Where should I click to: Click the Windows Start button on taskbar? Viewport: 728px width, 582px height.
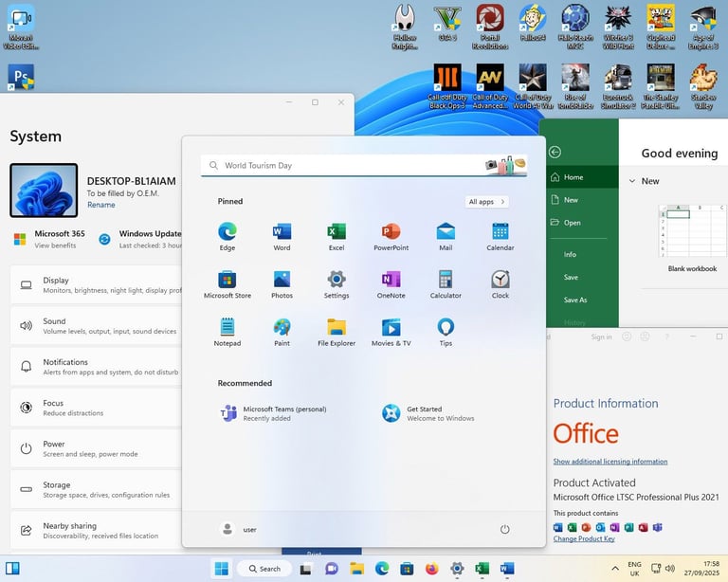pyautogui.click(x=222, y=568)
